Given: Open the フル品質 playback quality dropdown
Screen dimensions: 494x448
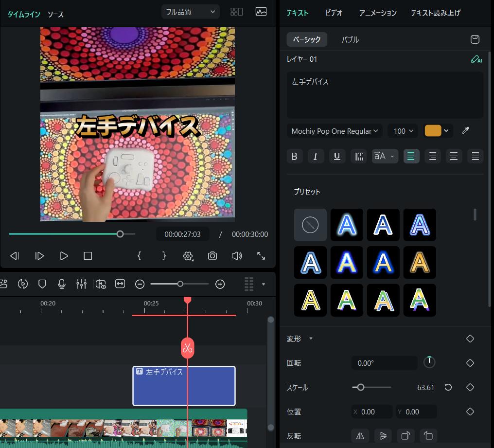Looking at the screenshot, I should [190, 11].
